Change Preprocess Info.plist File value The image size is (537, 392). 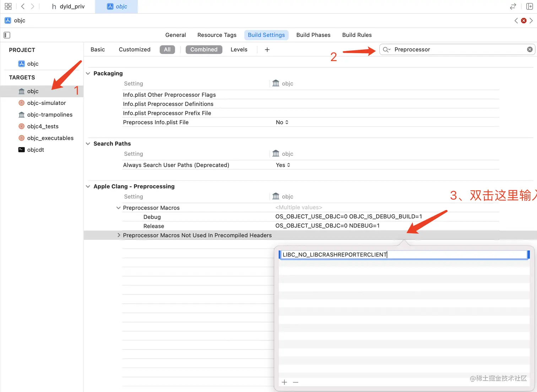[x=282, y=122]
